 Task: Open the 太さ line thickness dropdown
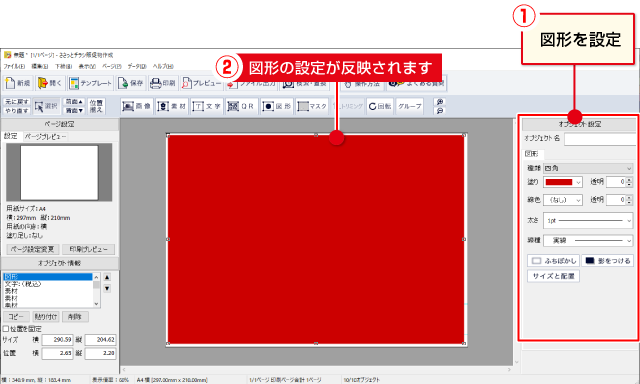tap(588, 220)
